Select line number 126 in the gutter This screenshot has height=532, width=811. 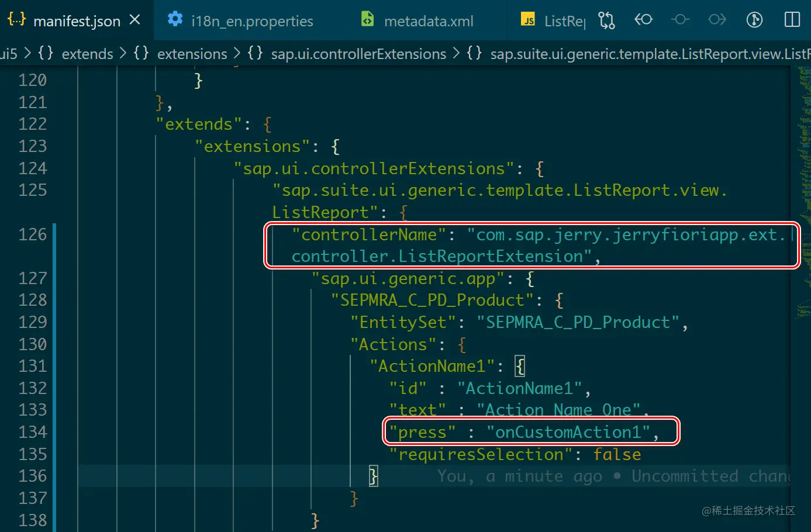click(x=33, y=234)
